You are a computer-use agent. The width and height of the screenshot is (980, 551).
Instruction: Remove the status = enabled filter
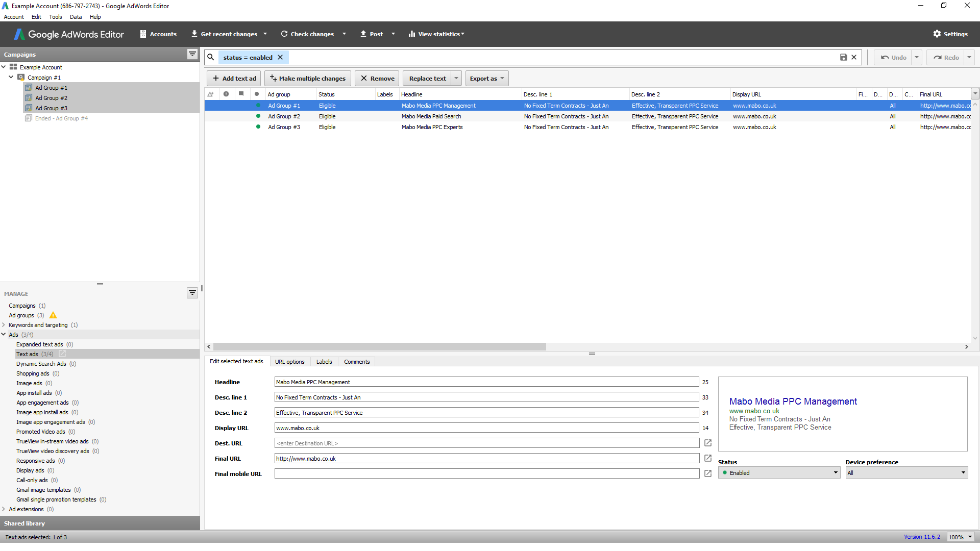(x=280, y=57)
